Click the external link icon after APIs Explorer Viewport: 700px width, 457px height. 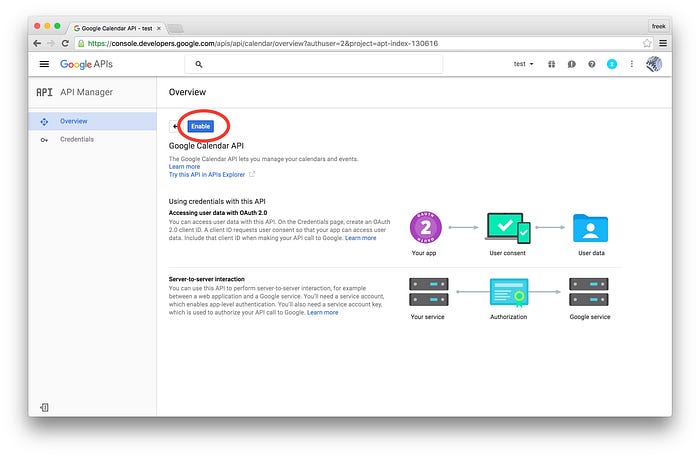point(252,174)
